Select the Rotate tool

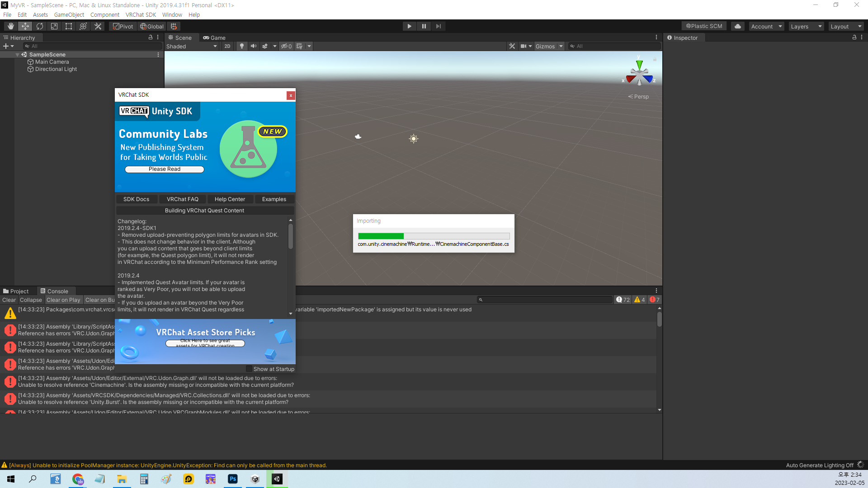tap(40, 26)
